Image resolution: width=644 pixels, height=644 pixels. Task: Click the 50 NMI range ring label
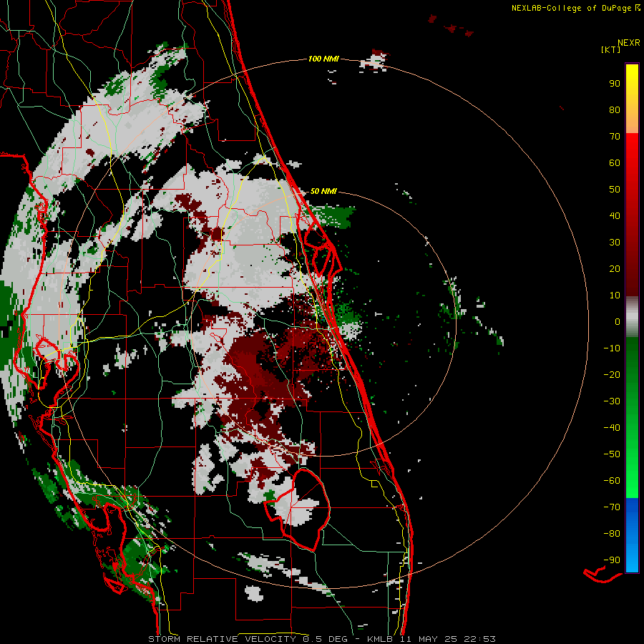(323, 191)
